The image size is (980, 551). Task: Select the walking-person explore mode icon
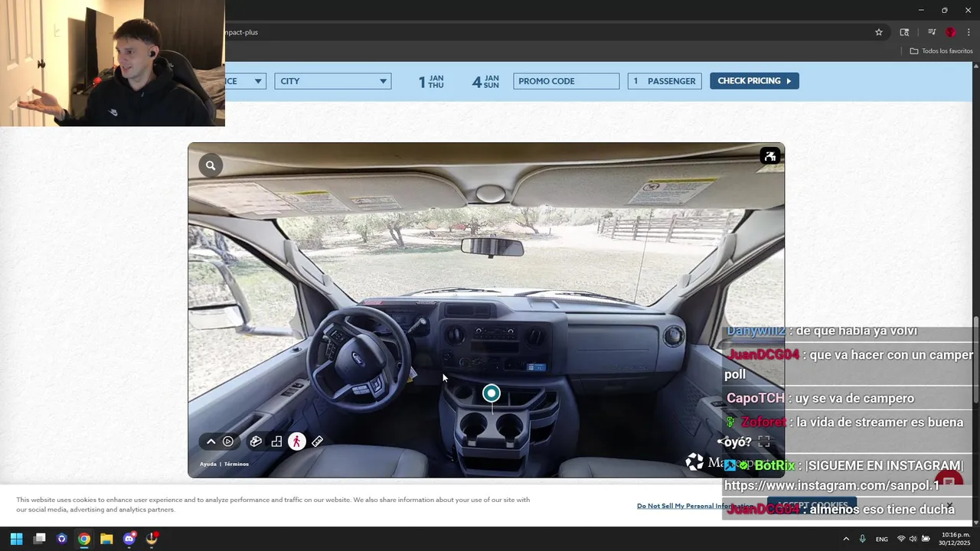297,442
